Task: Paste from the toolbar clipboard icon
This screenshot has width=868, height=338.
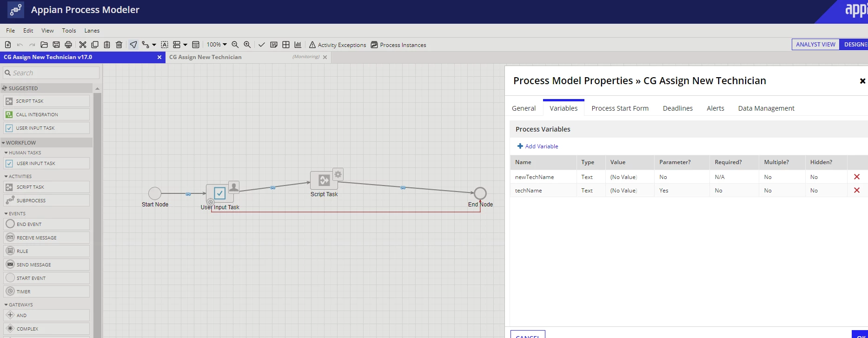Action: pos(107,45)
